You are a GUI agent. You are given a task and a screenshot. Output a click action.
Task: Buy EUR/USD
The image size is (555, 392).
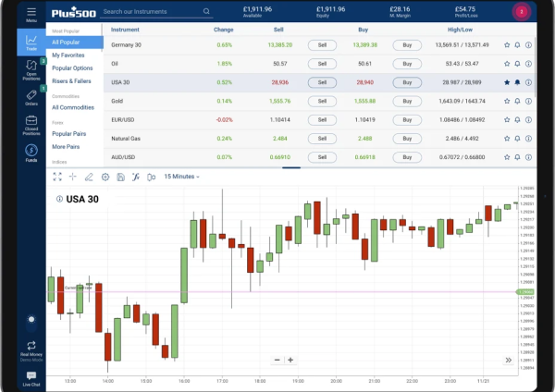pyautogui.click(x=407, y=120)
